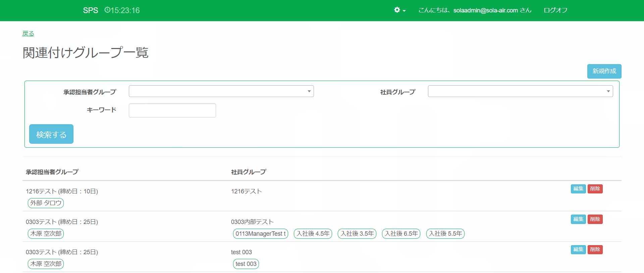644x273 pixels.
Task: Delete the 1216テスト row
Action: click(x=595, y=189)
